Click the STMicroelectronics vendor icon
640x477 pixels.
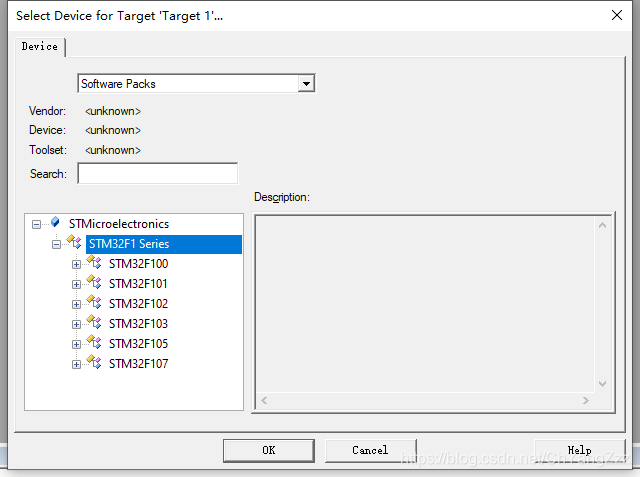coord(55,222)
